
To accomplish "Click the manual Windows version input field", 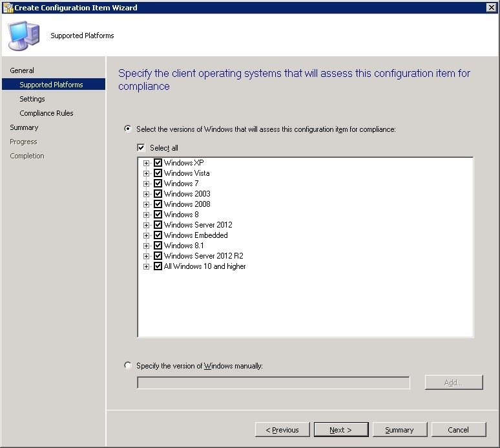I will point(274,383).
